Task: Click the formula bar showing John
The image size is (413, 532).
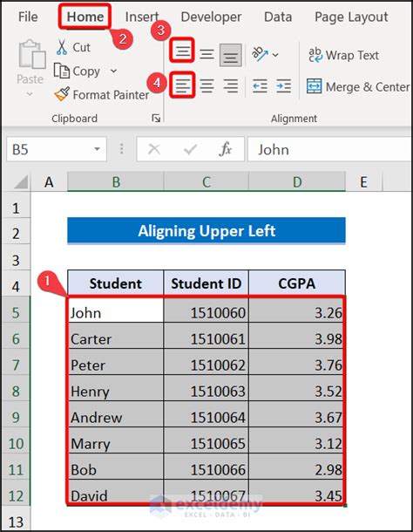Action: [x=329, y=149]
